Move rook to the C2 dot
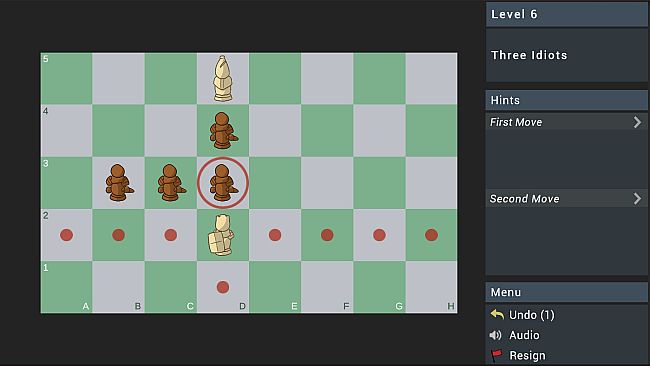 [x=171, y=235]
